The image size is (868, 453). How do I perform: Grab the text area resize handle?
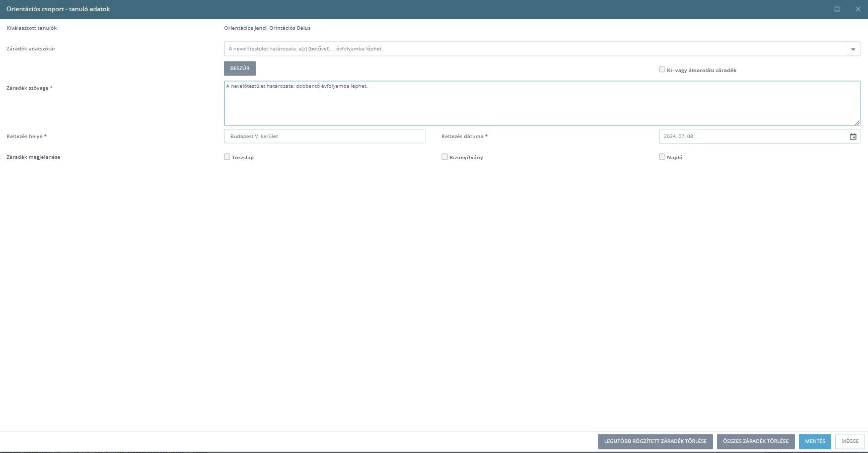pyautogui.click(x=857, y=122)
